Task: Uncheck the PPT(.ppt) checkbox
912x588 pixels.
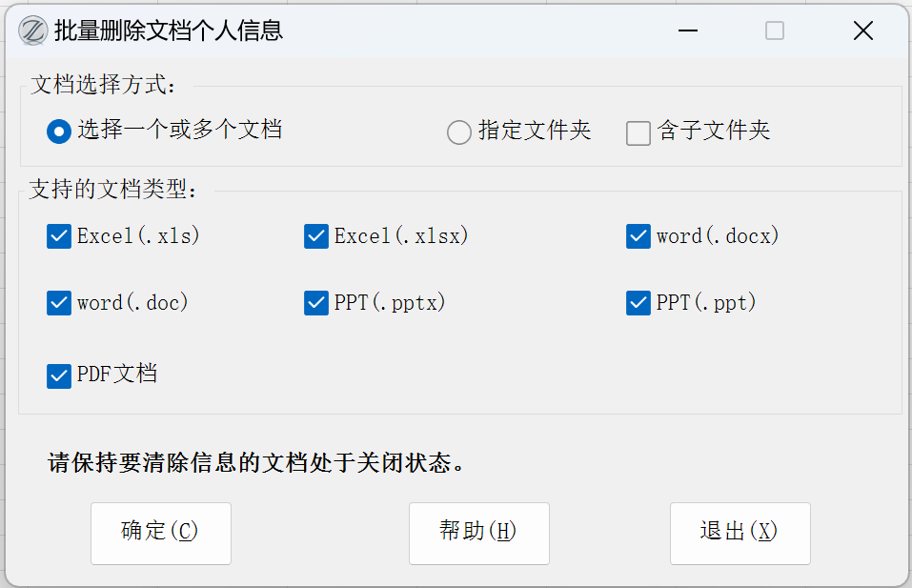Action: click(638, 303)
